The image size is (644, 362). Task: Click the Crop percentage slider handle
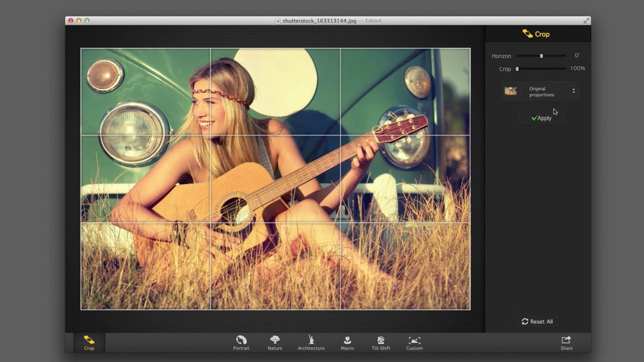coord(517,69)
